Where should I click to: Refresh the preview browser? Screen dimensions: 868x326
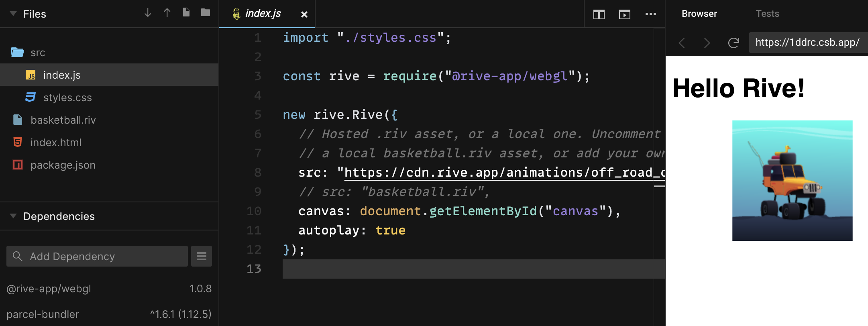pos(734,43)
